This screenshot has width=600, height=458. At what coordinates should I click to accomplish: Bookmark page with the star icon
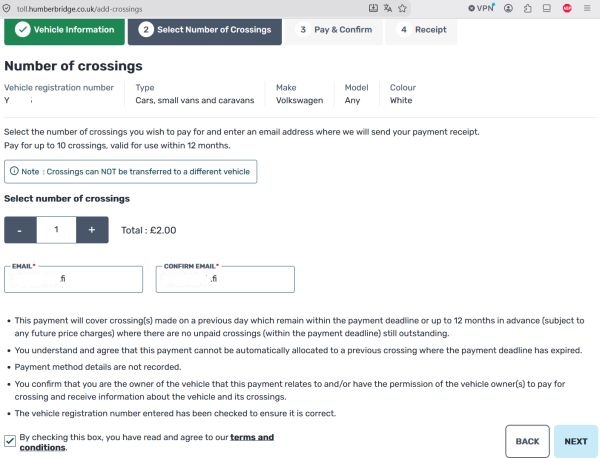(402, 8)
